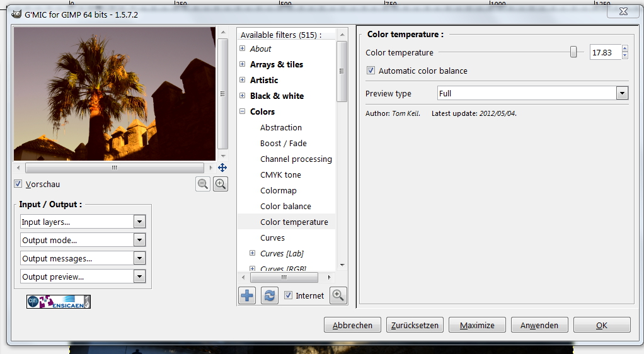
Task: Click the zoom out preview magnifier icon
Action: 203,184
